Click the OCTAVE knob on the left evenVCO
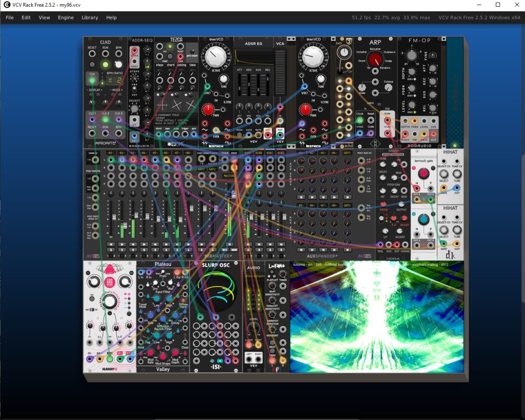525x420 pixels. coord(215,56)
